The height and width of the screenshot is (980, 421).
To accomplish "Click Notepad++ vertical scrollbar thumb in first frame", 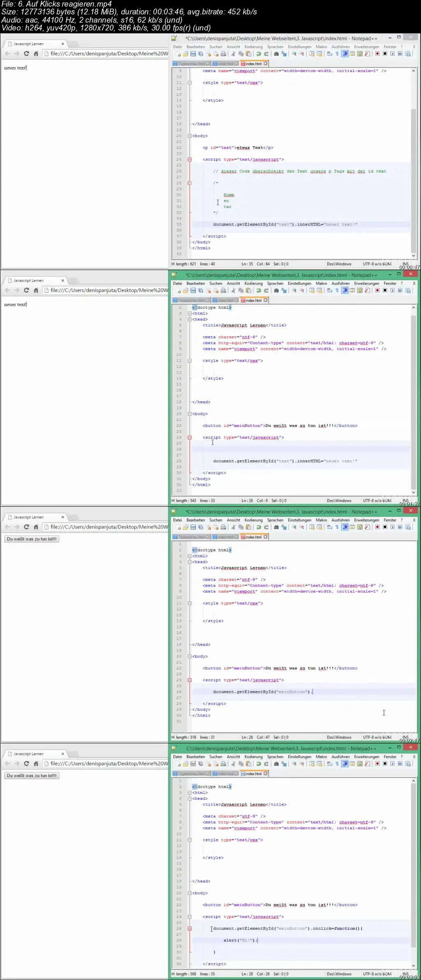I will point(414,181).
